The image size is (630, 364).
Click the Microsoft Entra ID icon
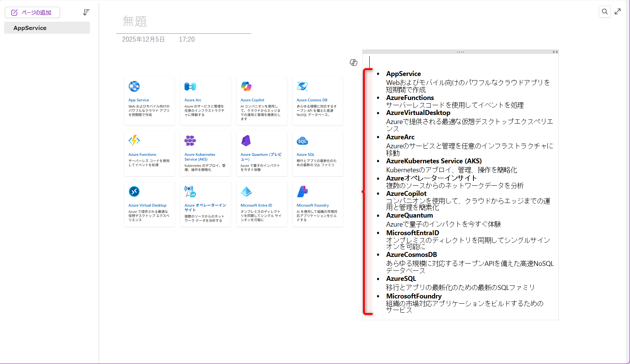pyautogui.click(x=246, y=191)
